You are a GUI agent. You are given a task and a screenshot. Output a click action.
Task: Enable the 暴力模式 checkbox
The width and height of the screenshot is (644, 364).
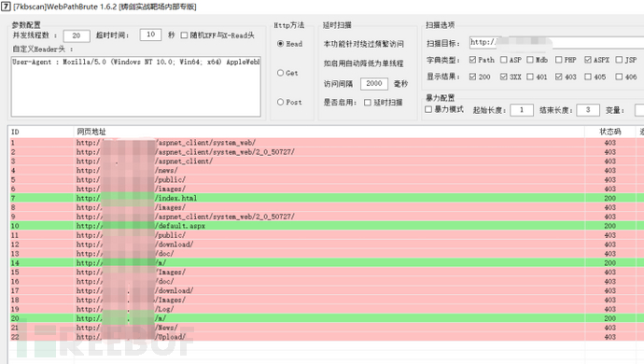pyautogui.click(x=428, y=110)
